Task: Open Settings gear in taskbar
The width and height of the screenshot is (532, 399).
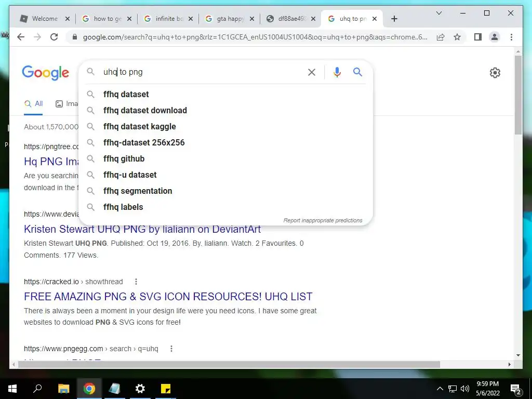Action: 140,389
